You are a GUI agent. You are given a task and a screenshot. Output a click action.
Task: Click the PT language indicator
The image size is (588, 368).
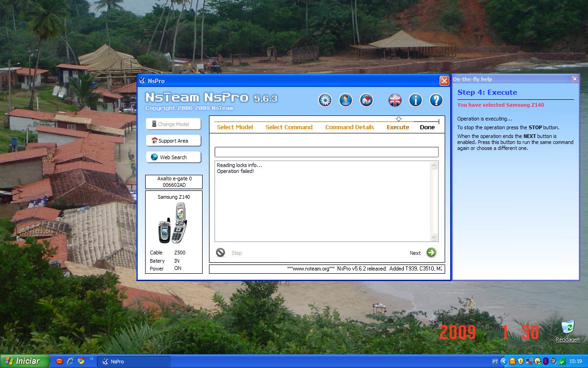click(495, 362)
